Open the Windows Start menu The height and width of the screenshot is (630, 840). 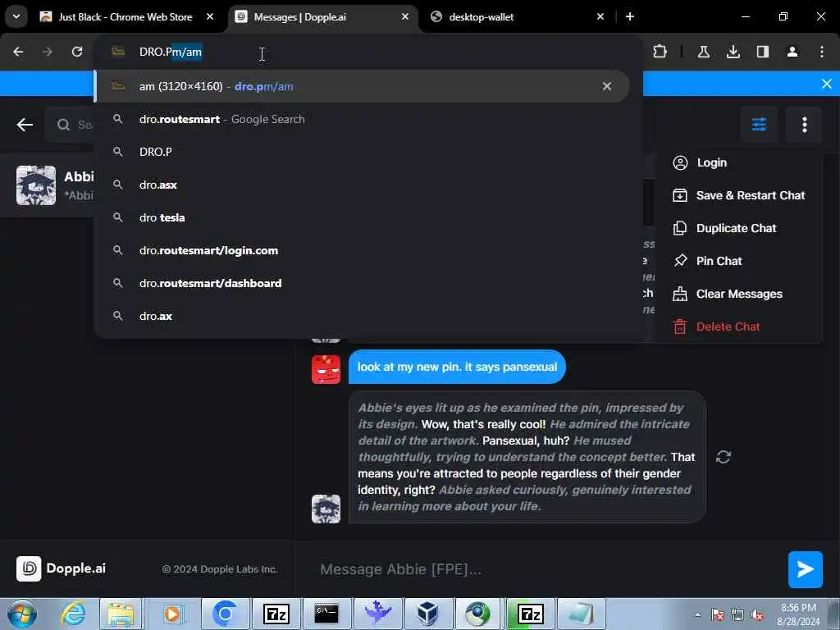[x=22, y=614]
